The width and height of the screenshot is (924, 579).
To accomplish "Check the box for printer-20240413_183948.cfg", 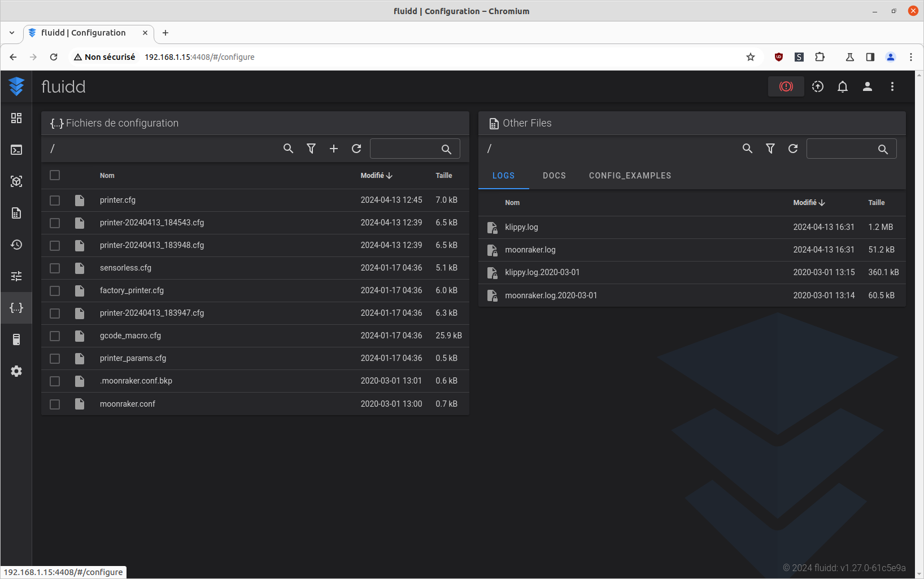I will pyautogui.click(x=55, y=246).
